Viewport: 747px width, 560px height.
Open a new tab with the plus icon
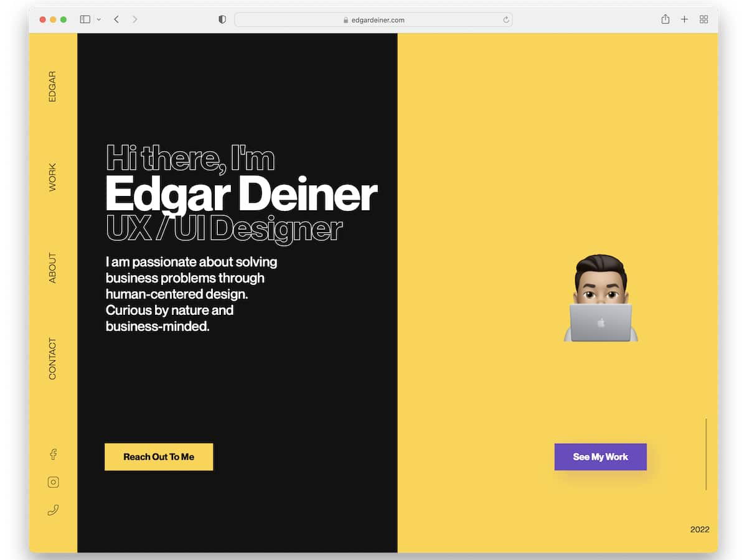point(684,19)
